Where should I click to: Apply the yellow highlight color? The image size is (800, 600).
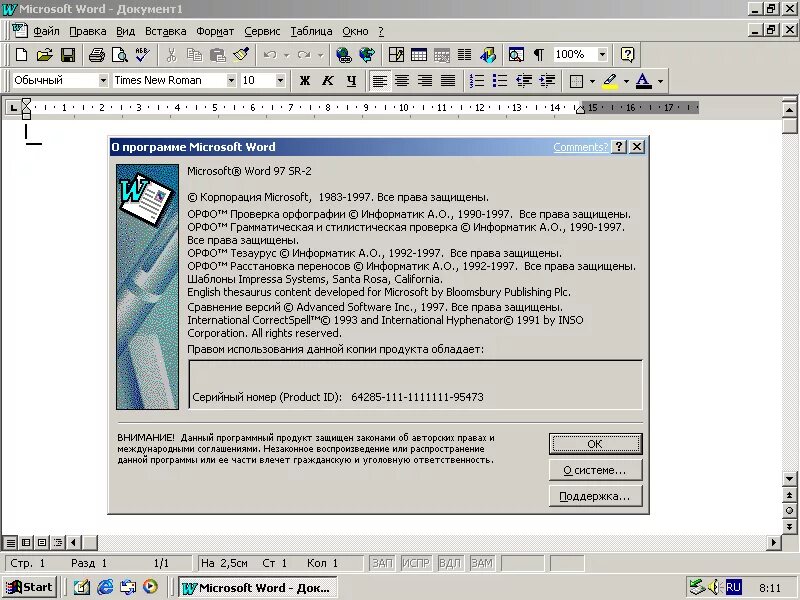(x=610, y=81)
